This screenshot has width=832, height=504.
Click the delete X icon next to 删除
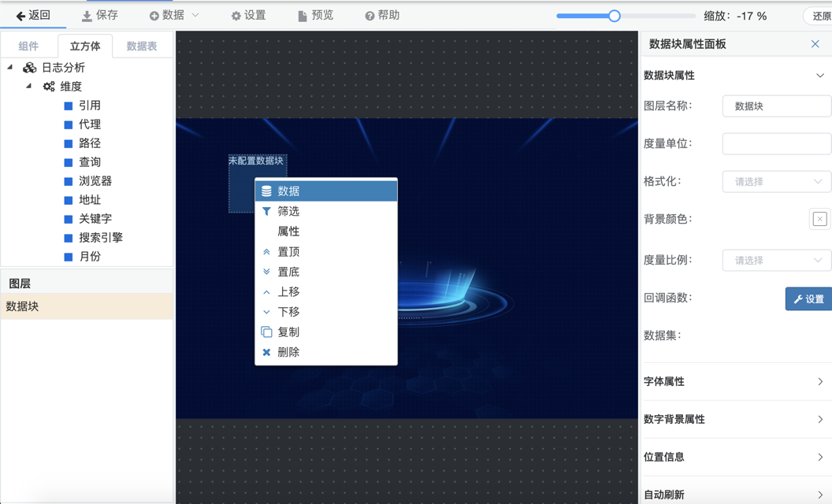(266, 353)
